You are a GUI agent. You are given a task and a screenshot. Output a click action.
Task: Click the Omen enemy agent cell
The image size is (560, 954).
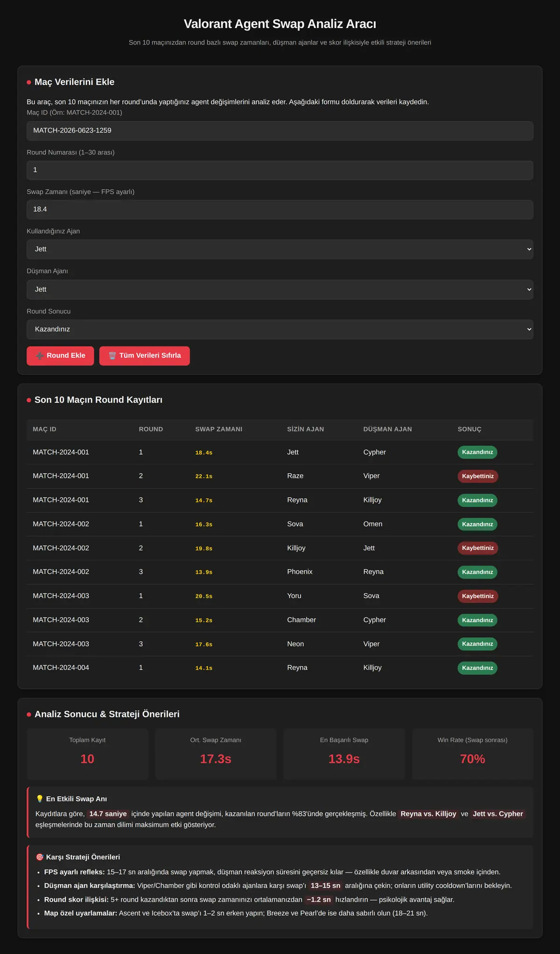373,524
